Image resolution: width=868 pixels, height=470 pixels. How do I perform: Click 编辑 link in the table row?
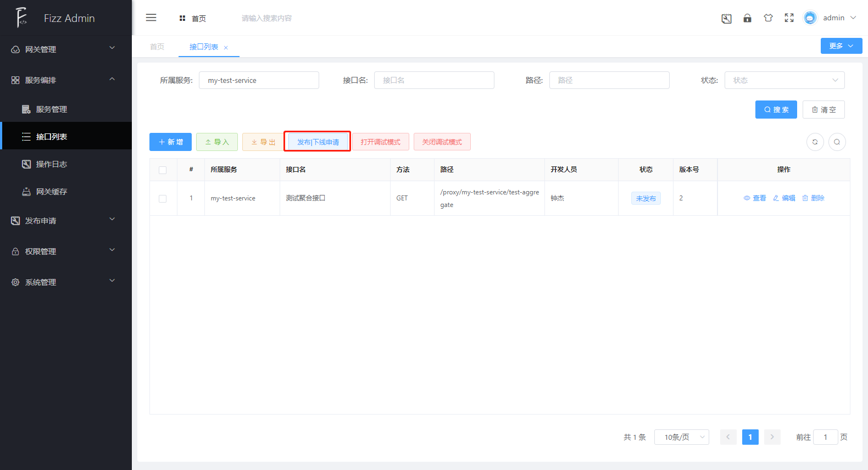click(784, 198)
